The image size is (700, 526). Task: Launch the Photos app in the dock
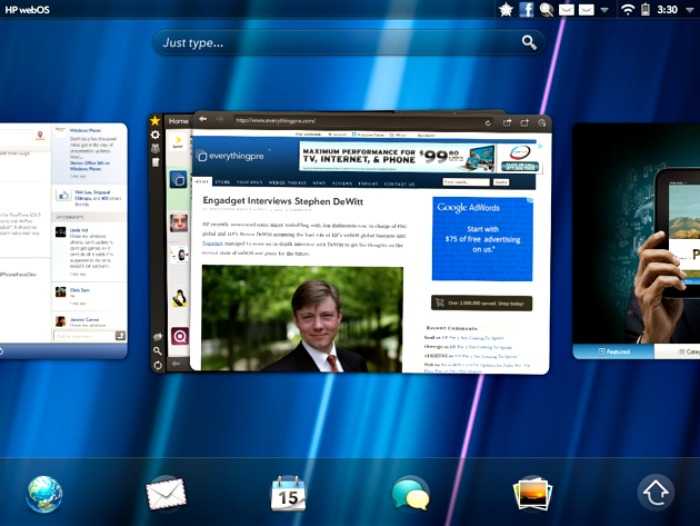[532, 493]
